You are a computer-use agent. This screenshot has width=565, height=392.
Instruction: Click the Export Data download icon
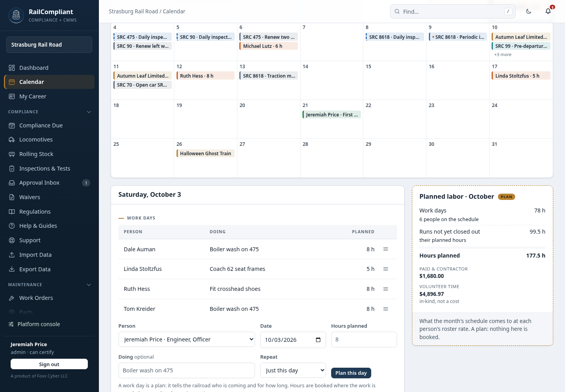(x=12, y=269)
